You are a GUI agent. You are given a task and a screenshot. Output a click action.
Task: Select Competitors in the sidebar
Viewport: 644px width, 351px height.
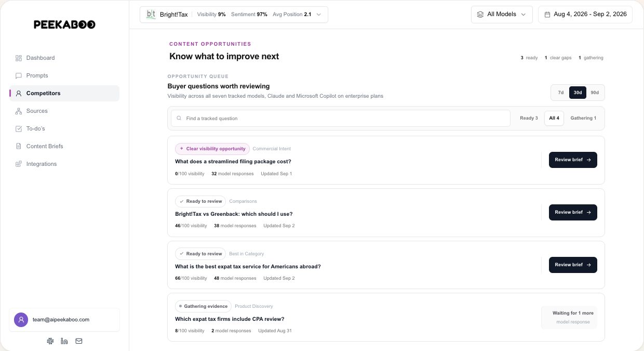pos(64,93)
